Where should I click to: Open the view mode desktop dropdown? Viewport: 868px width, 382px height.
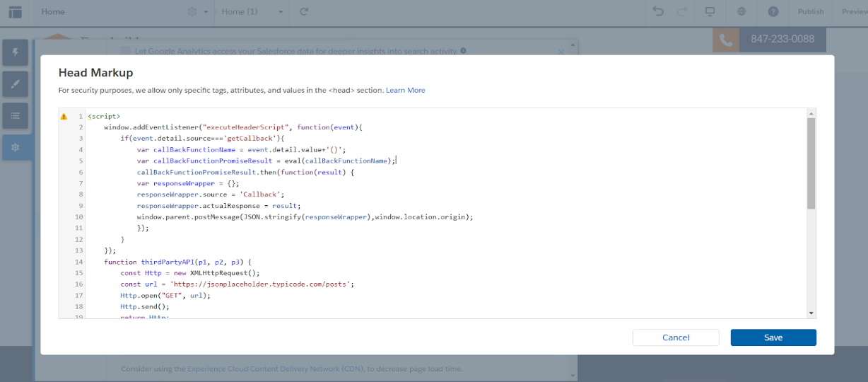[x=710, y=11]
